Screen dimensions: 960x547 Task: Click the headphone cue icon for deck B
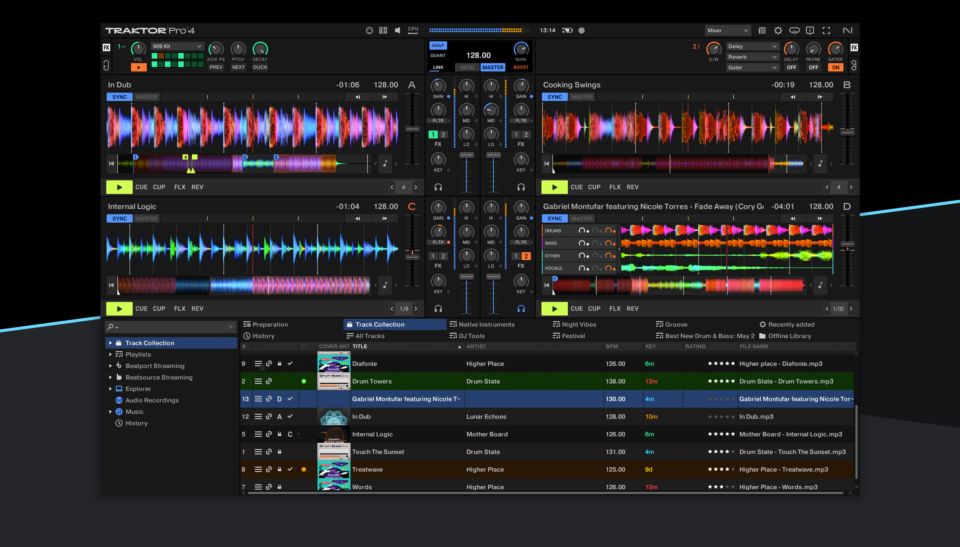click(521, 187)
